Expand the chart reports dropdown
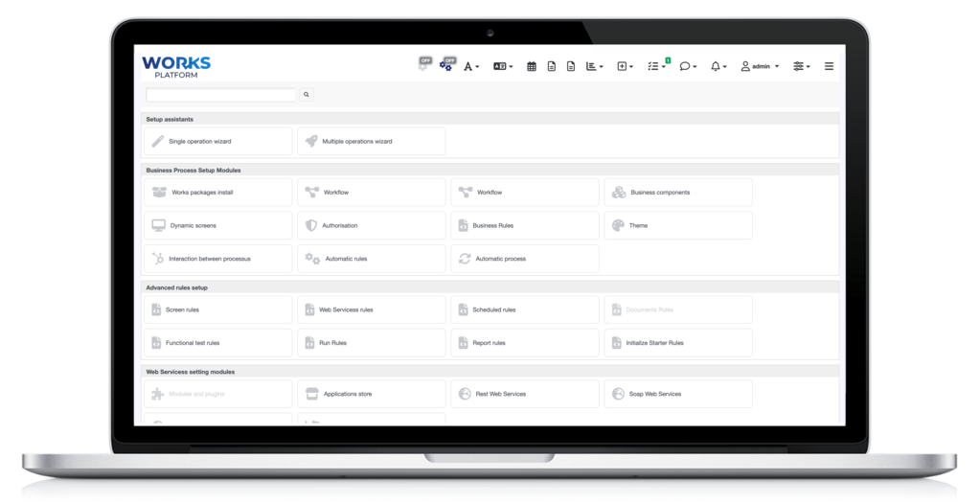This screenshot has height=504, width=980. [x=594, y=66]
